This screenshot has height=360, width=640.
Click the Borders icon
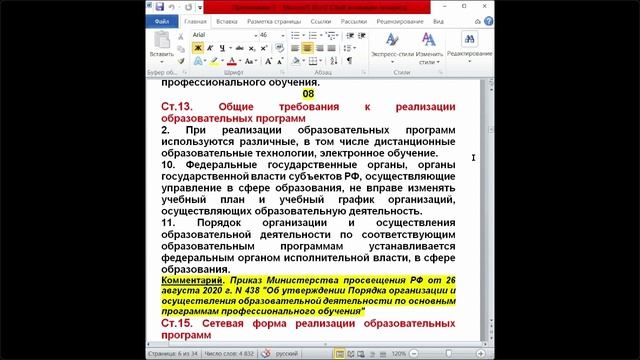[313, 61]
